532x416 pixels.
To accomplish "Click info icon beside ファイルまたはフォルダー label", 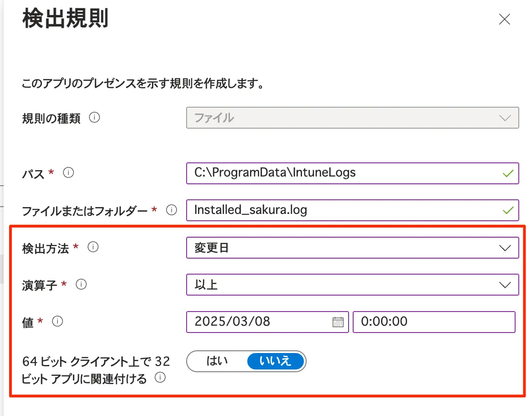I will [x=172, y=210].
